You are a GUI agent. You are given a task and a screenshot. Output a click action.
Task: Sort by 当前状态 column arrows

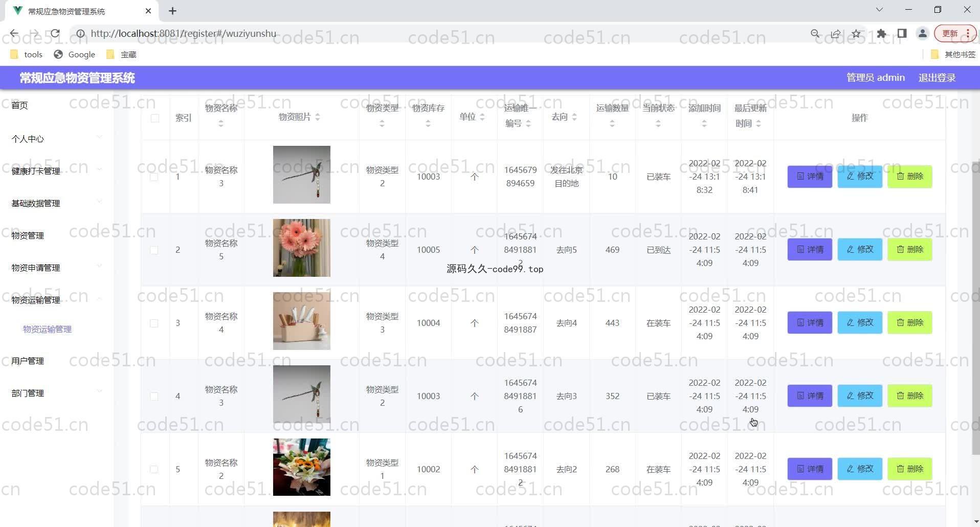658,124
